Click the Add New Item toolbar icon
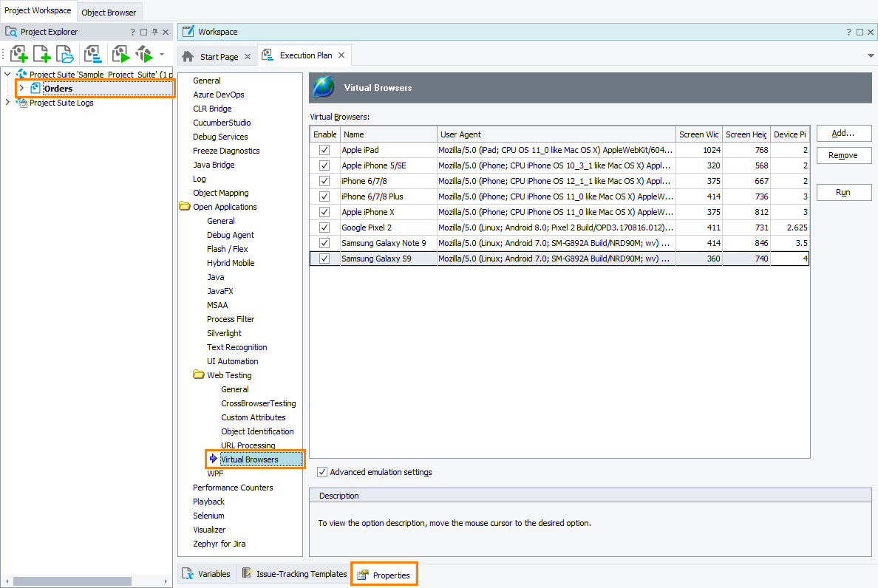878x588 pixels. coord(41,54)
